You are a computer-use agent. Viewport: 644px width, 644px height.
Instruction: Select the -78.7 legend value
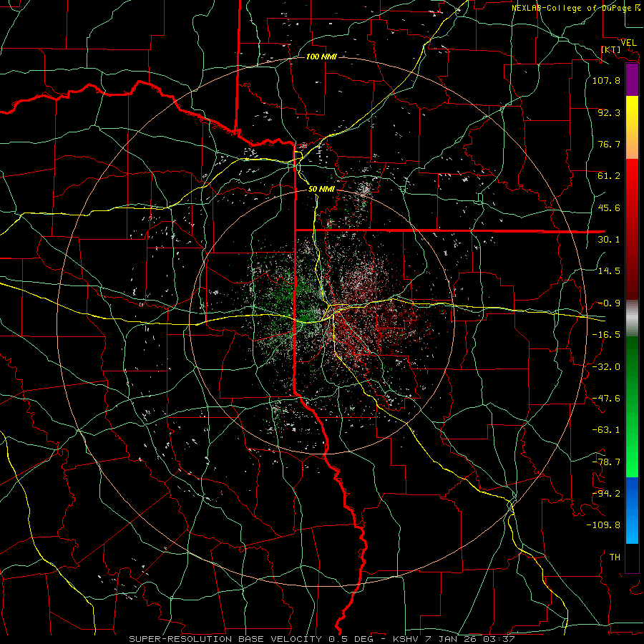(606, 462)
